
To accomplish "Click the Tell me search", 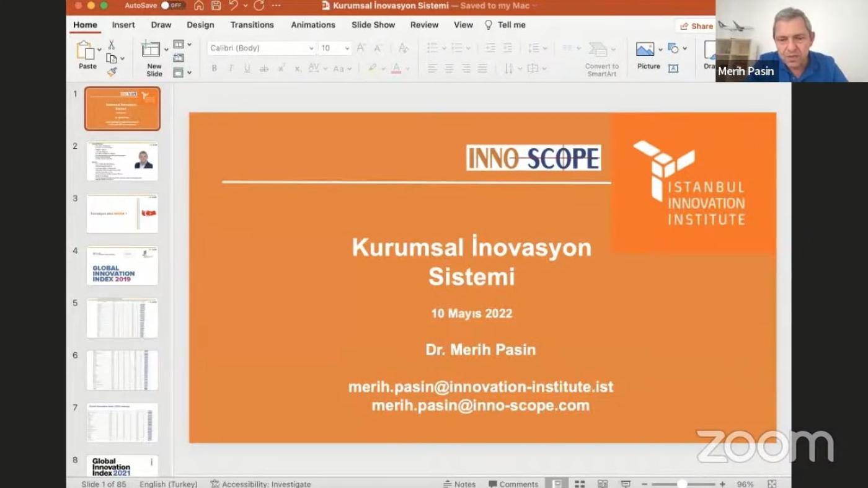I will coord(505,25).
